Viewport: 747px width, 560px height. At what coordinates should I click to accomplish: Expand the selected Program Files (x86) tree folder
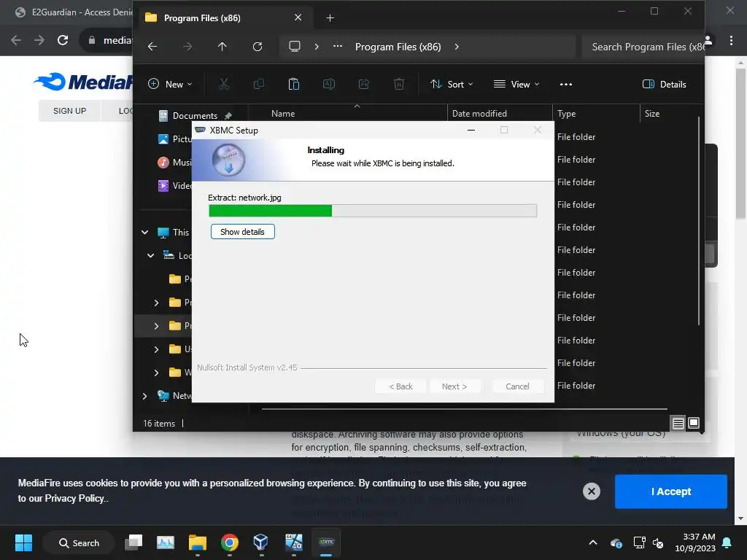click(x=156, y=326)
